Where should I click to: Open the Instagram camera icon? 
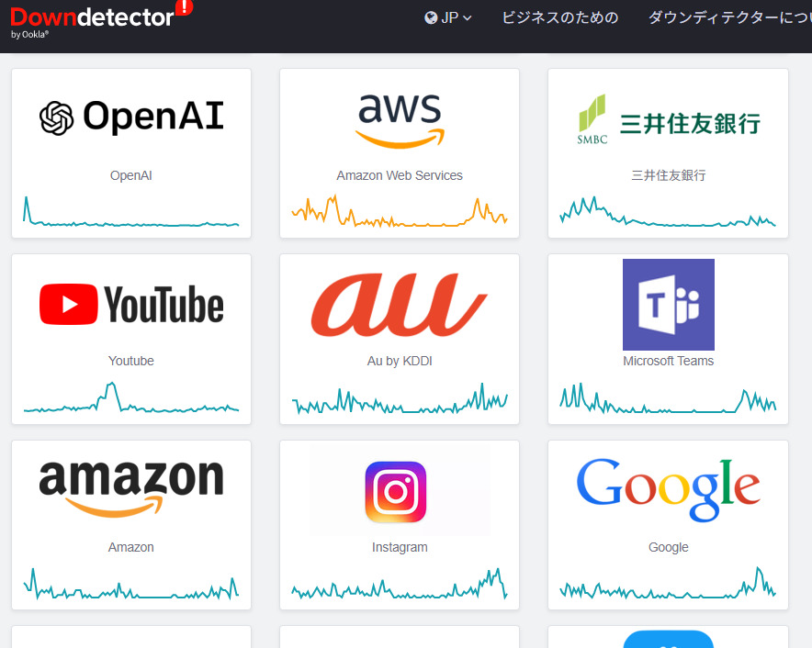396,492
